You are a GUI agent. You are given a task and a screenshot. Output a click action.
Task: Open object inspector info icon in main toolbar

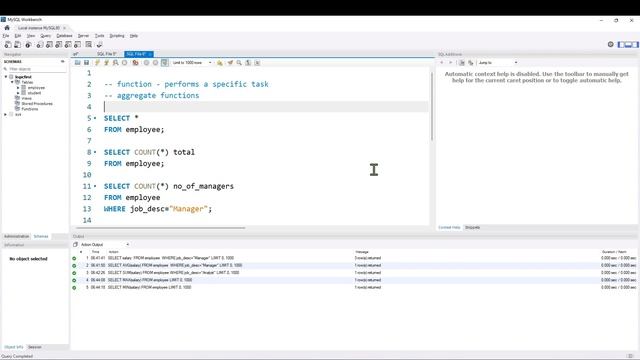click(x=28, y=44)
